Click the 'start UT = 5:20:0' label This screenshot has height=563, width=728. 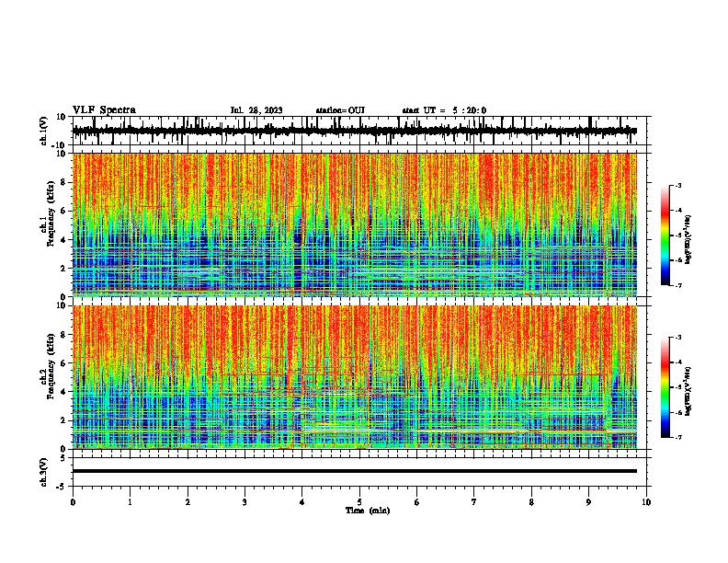click(444, 110)
